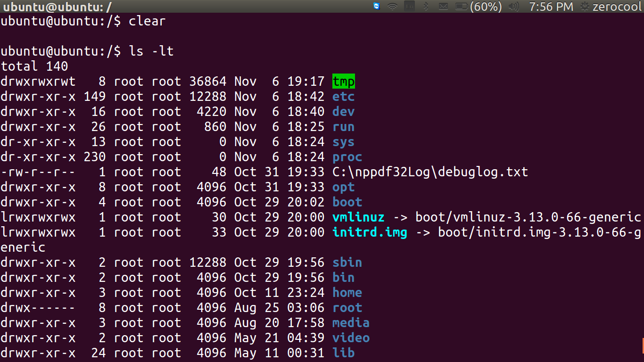
Task: Click the battery (60%) percentage text
Action: coord(485,6)
